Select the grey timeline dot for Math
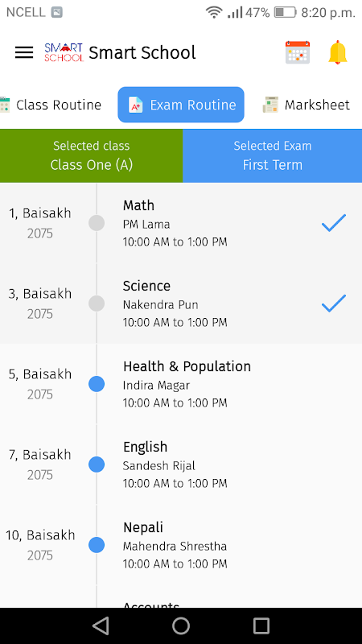The height and width of the screenshot is (644, 362). point(97,223)
